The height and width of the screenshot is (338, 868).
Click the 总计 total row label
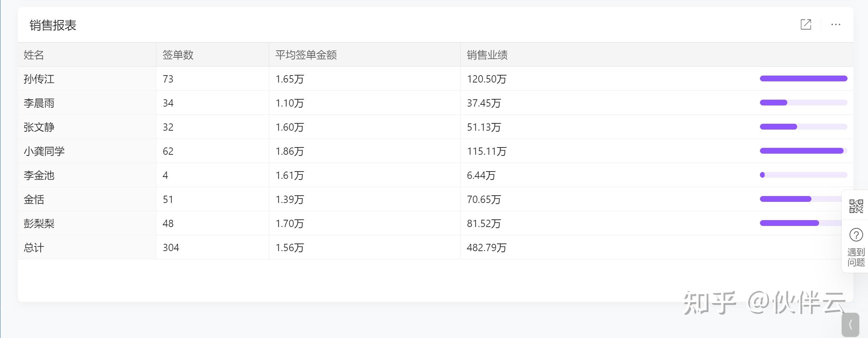[34, 248]
